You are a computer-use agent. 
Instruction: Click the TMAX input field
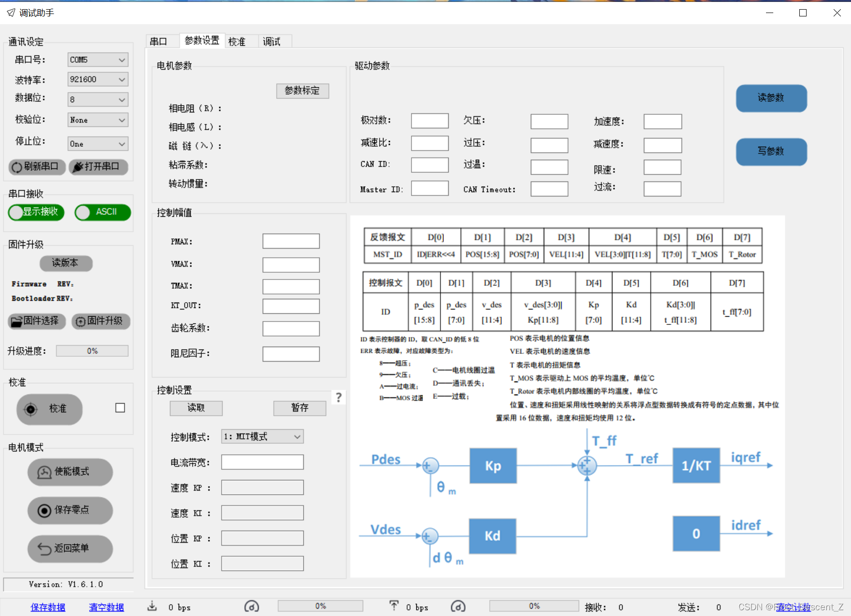point(291,287)
